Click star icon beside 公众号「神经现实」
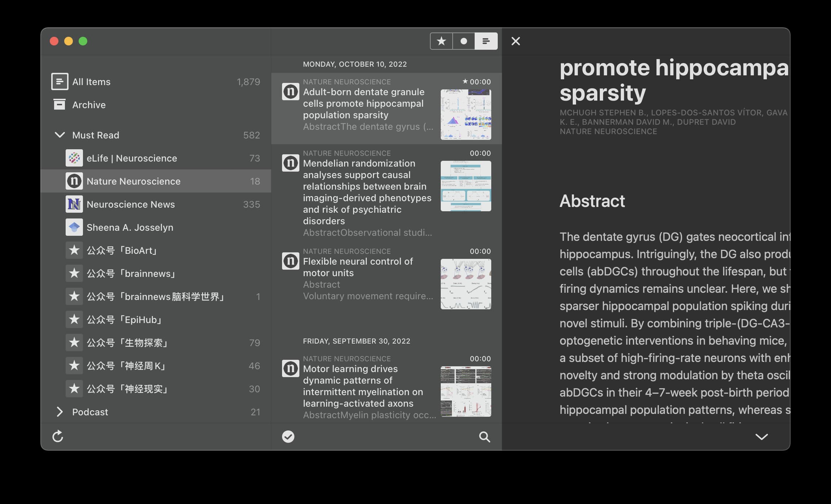831x504 pixels. click(x=74, y=389)
